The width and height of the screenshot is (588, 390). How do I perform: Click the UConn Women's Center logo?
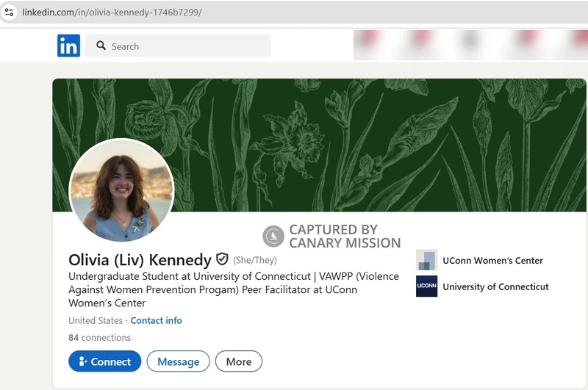click(427, 260)
